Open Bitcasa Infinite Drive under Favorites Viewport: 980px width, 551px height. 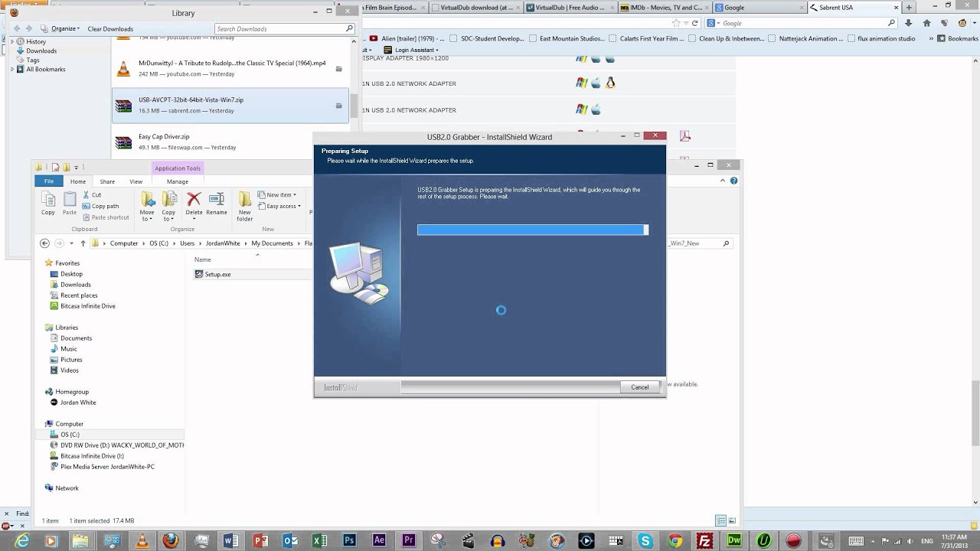(87, 306)
